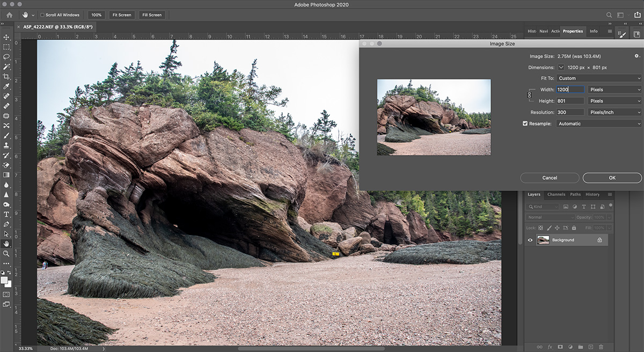This screenshot has height=352, width=644.
Task: Click the constrain proportions chain link icon
Action: pyautogui.click(x=530, y=95)
